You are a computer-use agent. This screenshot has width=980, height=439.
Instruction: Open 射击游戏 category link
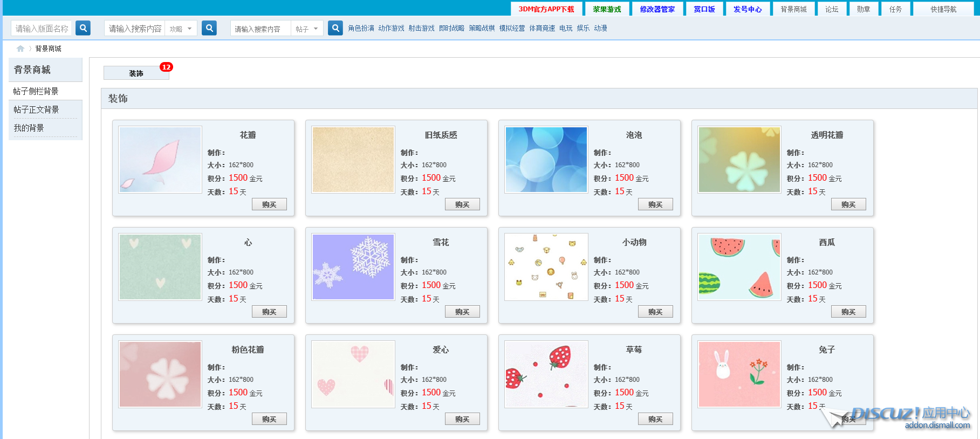coord(421,28)
